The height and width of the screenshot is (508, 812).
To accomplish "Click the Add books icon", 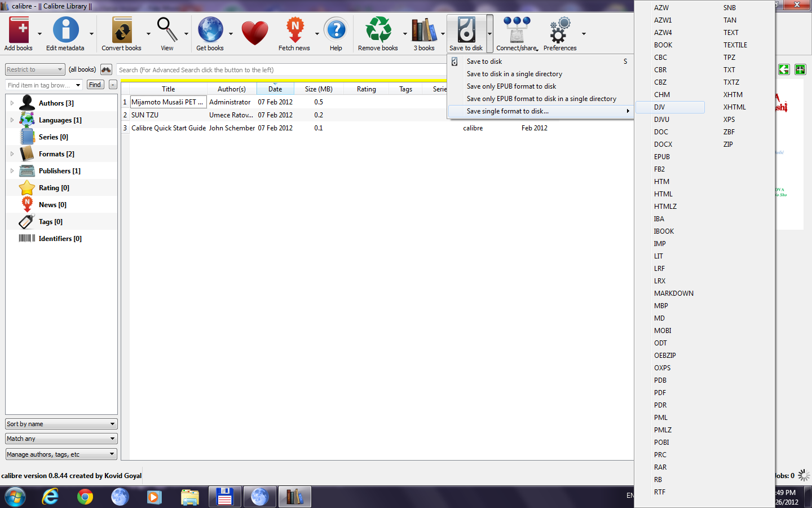I will click(19, 30).
